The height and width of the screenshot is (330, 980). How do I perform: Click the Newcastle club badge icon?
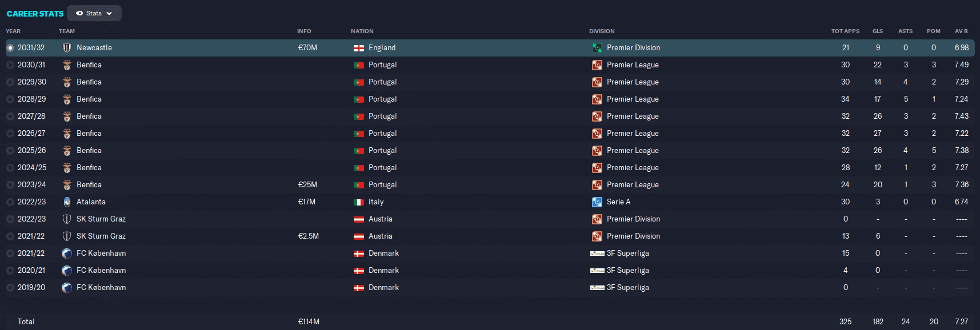(67, 48)
